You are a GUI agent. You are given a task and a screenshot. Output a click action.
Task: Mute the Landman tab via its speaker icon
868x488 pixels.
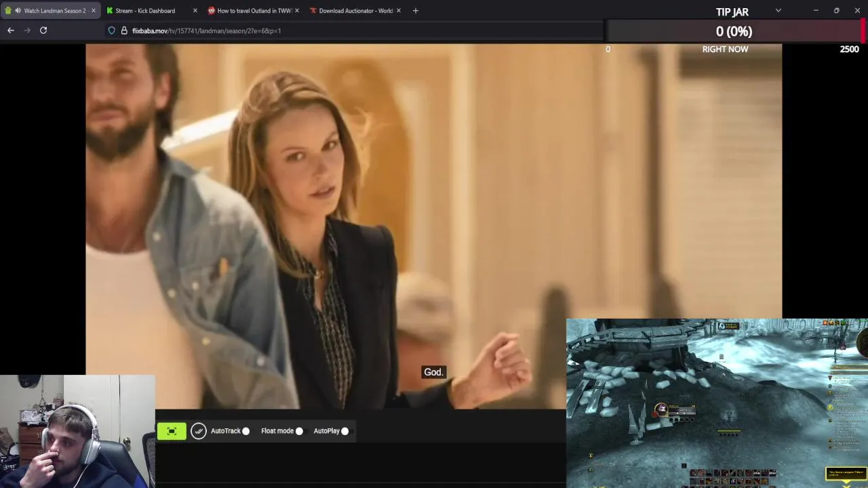click(x=18, y=11)
